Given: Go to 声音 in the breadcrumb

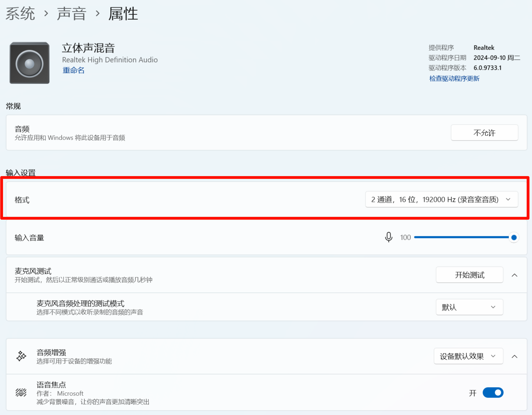Looking at the screenshot, I should pyautogui.click(x=72, y=13).
